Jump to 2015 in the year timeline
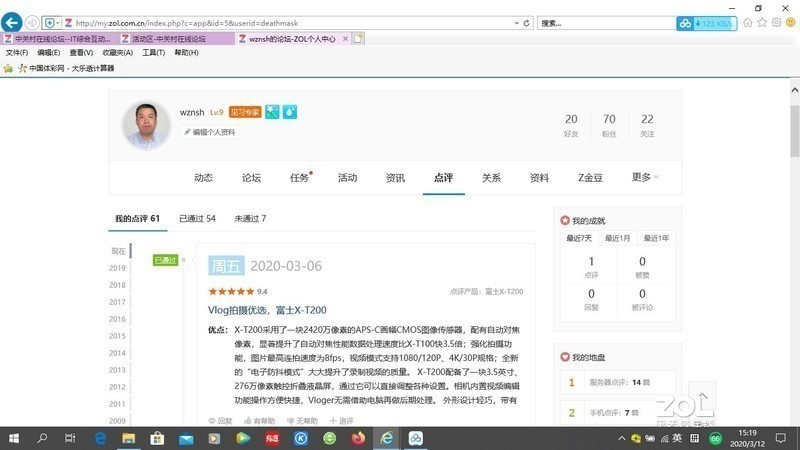The width and height of the screenshot is (800, 450). click(117, 336)
